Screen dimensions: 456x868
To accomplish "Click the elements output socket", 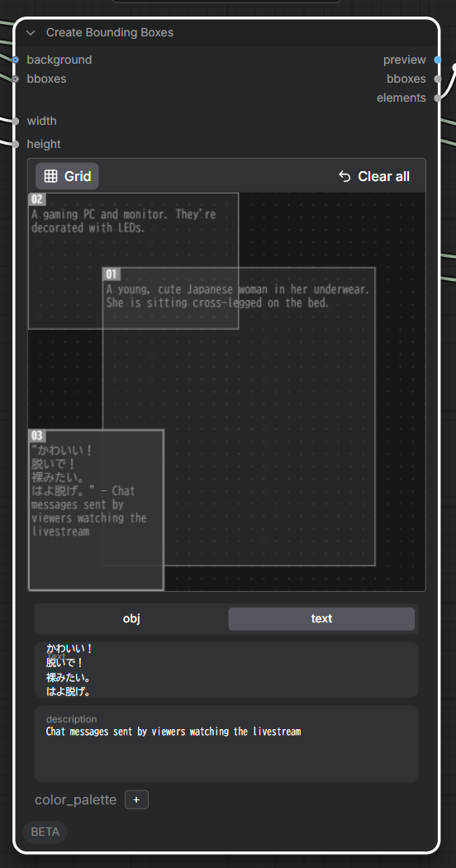I will [438, 98].
